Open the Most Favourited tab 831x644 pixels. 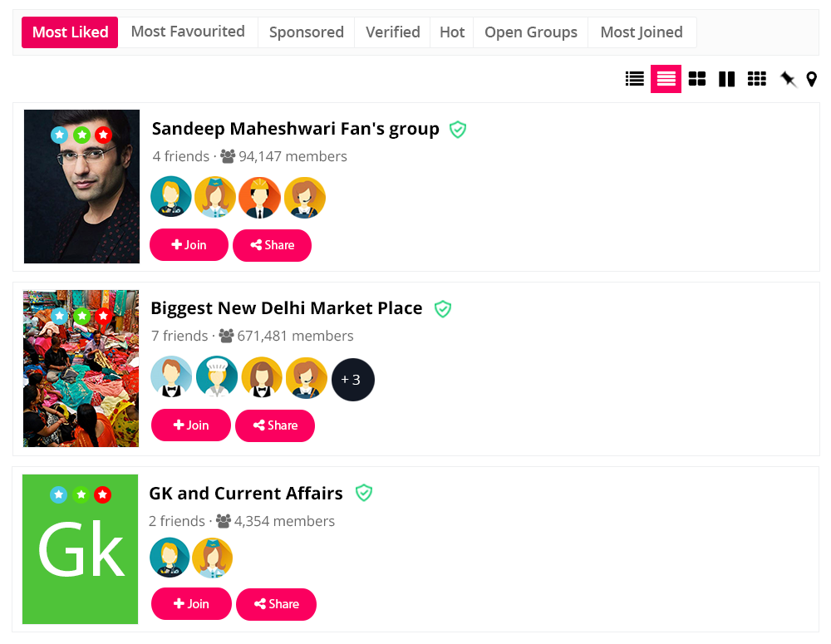click(188, 32)
